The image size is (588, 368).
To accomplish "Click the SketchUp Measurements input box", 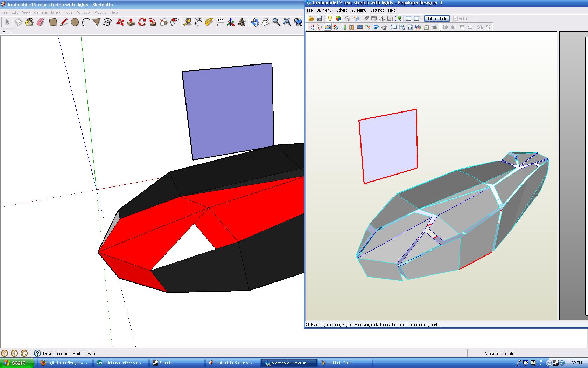I will [552, 353].
